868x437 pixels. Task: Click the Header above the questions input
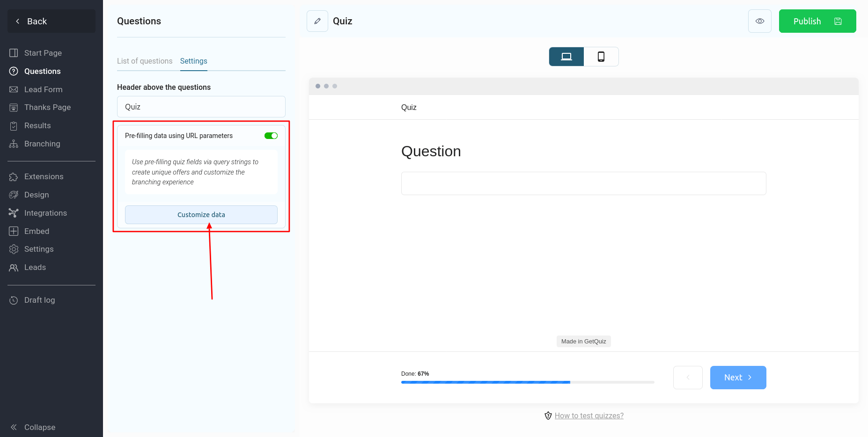pos(201,107)
